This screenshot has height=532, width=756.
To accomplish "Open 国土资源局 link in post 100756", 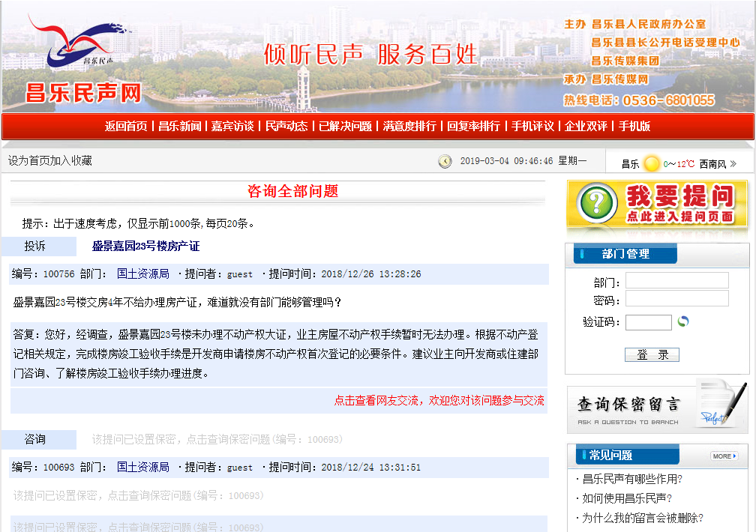I will pos(142,274).
